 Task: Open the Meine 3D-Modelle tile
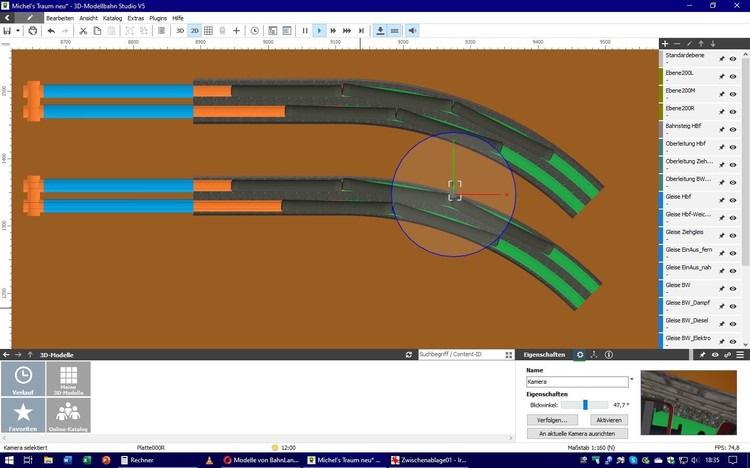tap(68, 379)
